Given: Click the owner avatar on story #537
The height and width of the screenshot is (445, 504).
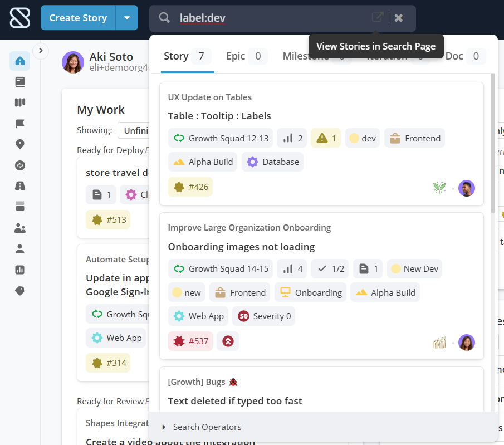Looking at the screenshot, I should point(467,343).
